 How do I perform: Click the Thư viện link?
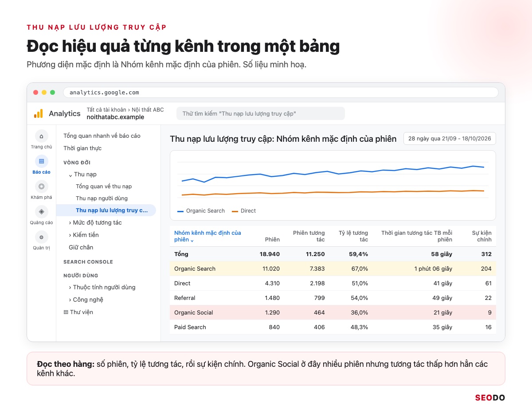click(82, 312)
